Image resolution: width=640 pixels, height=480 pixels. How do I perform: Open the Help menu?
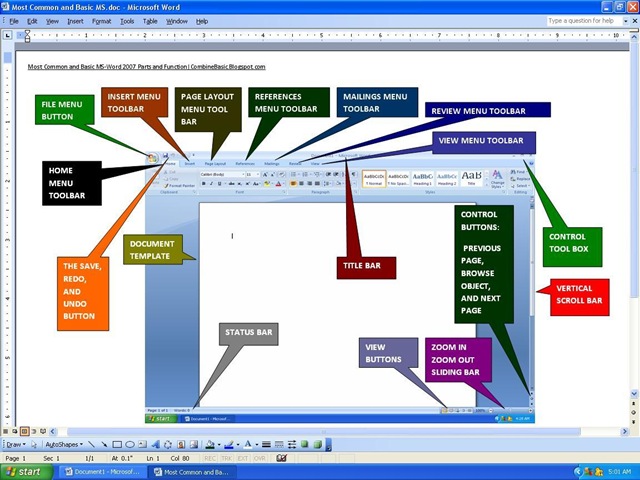pyautogui.click(x=202, y=21)
